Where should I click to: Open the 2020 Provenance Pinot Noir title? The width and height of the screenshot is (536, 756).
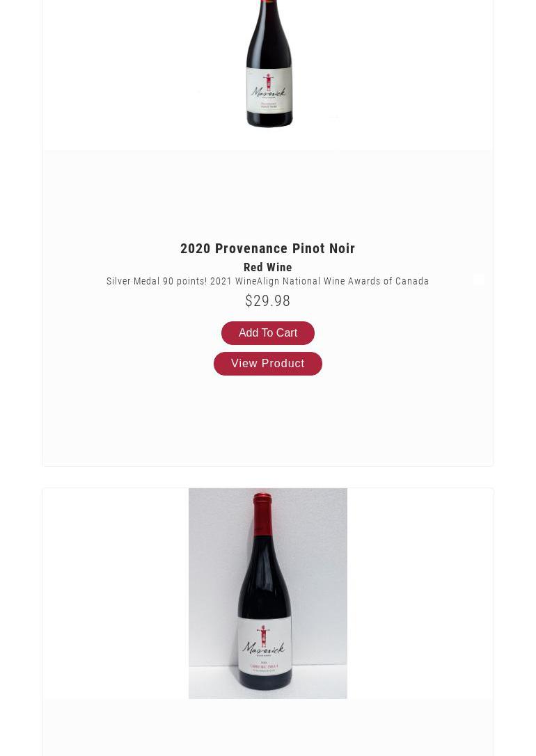267,248
